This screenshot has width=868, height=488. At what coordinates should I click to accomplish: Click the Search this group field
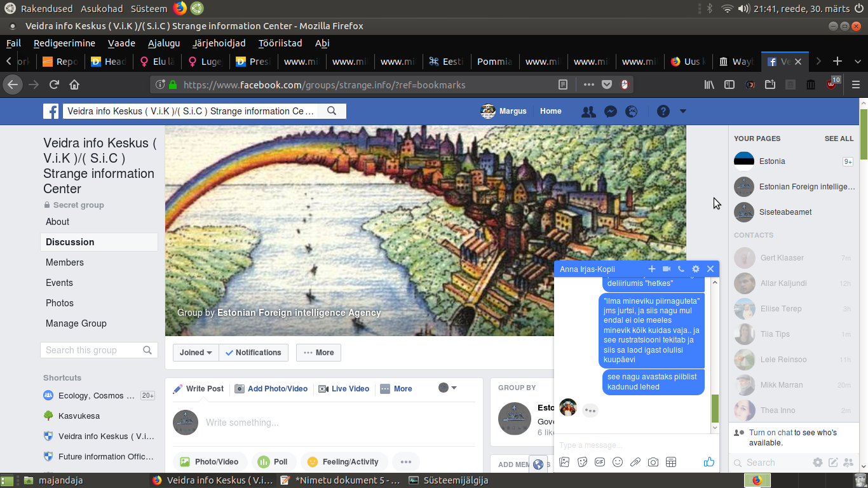point(98,350)
